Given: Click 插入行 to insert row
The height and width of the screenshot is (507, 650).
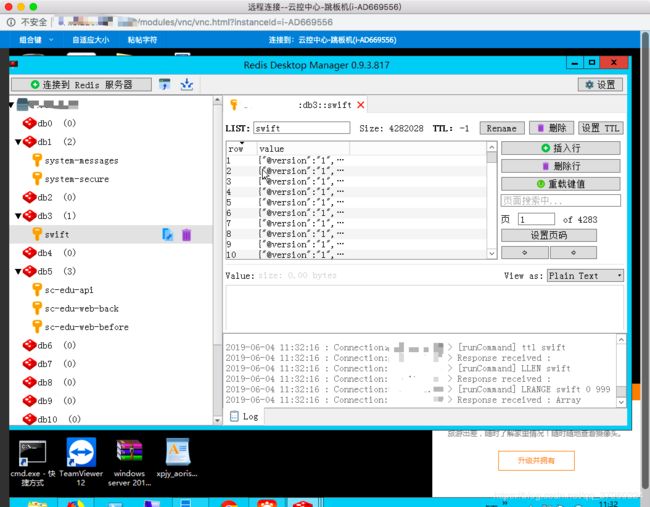Looking at the screenshot, I should (560, 148).
